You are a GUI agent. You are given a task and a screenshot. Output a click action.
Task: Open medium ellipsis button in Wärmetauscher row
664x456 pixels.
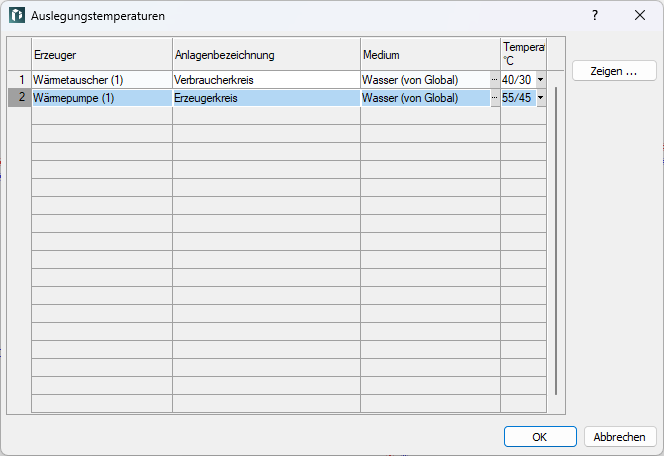coord(495,80)
